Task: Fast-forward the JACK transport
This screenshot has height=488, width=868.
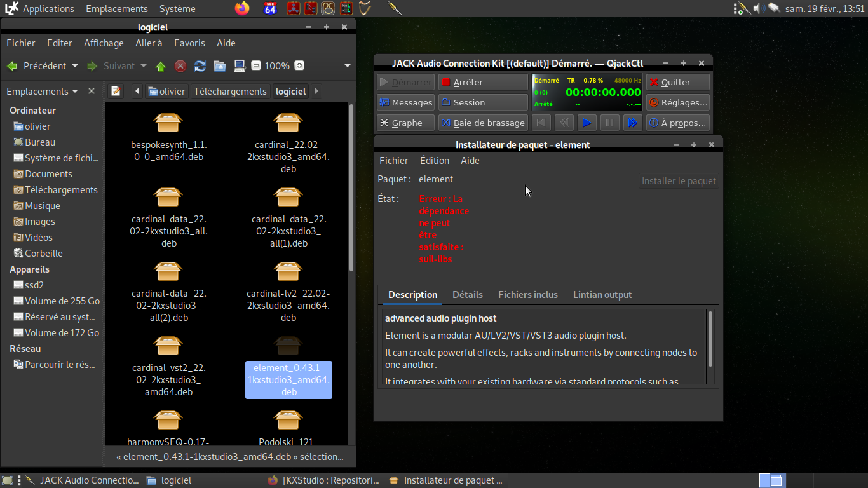Action: coord(632,123)
